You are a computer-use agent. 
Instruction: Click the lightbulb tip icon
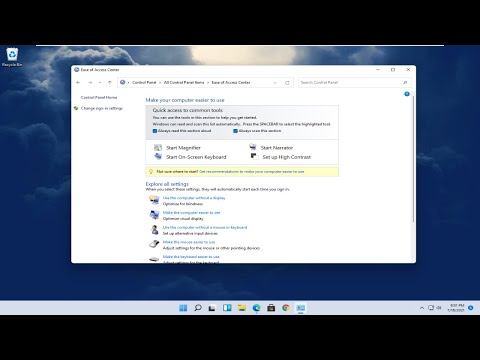coord(151,171)
